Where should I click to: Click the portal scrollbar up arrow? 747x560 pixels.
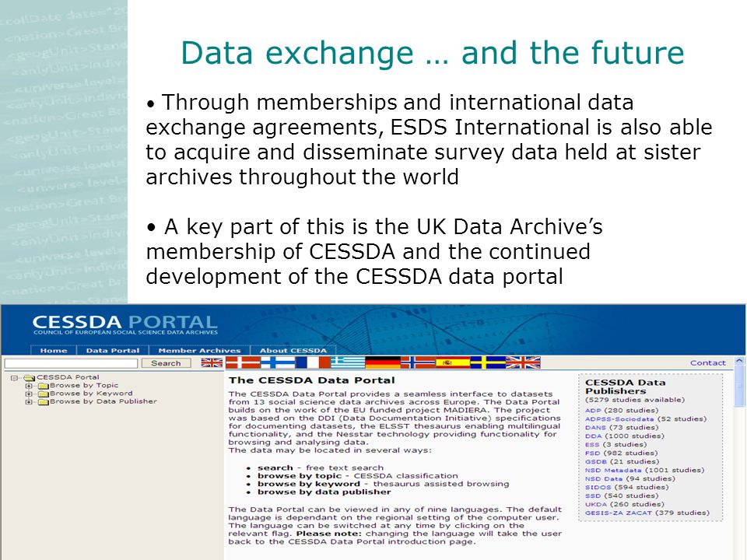coord(739,362)
